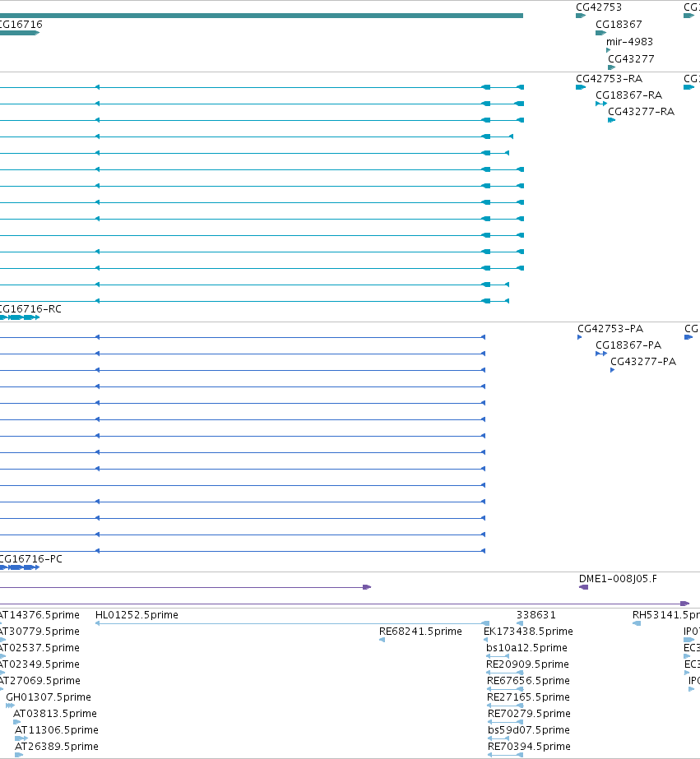Click the GH01307.5prime EST label
Screen dimensions: 700x759
pos(49,697)
